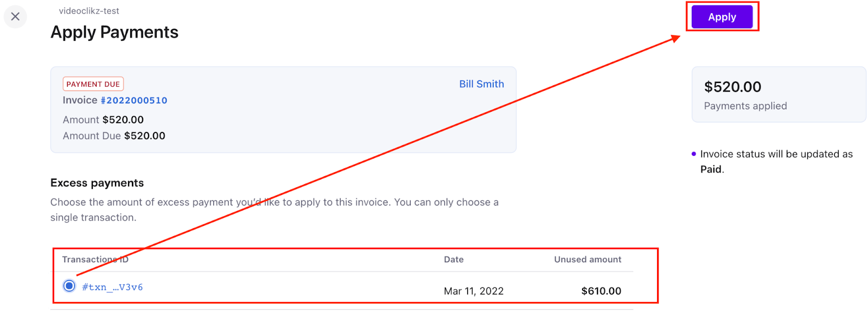Click the PAYMENT DUE status badge
This screenshot has height=315, width=868.
(93, 84)
